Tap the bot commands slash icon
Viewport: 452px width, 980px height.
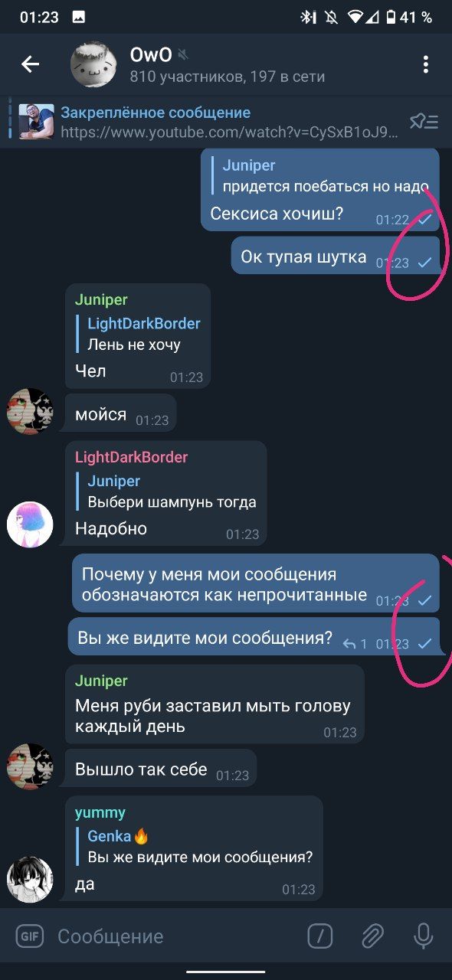[320, 936]
